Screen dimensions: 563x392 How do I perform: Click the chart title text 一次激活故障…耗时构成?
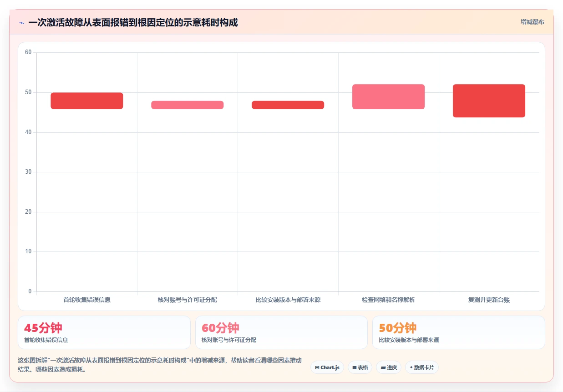[133, 22]
